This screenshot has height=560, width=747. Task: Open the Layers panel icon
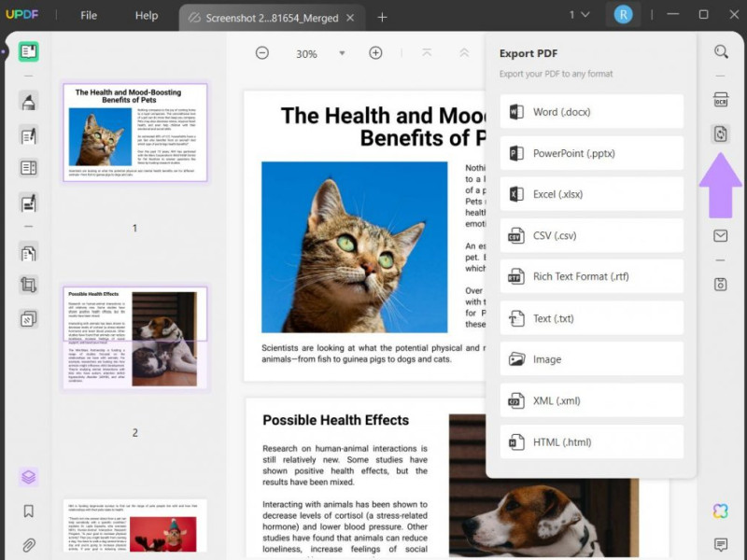(x=29, y=477)
